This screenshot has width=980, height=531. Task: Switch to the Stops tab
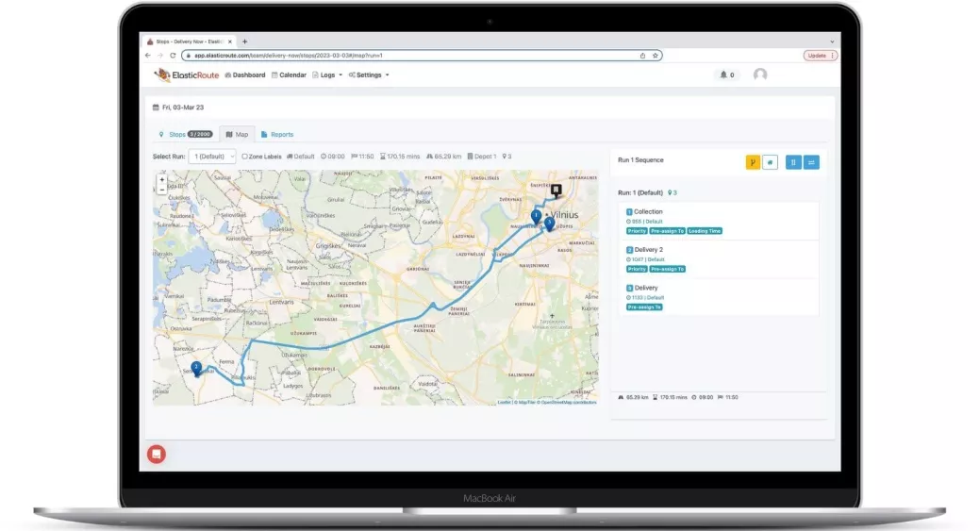click(186, 134)
